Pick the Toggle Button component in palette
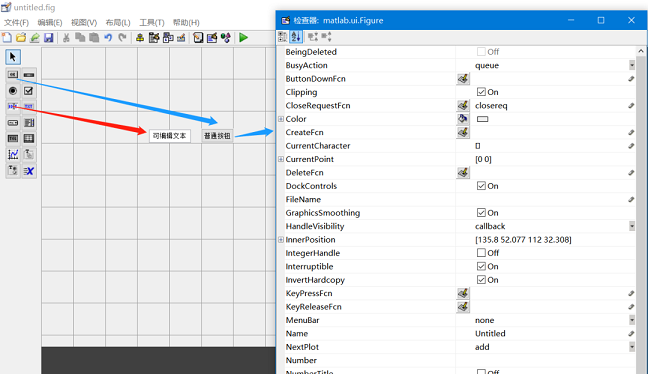The width and height of the screenshot is (648, 374). pyautogui.click(x=13, y=138)
